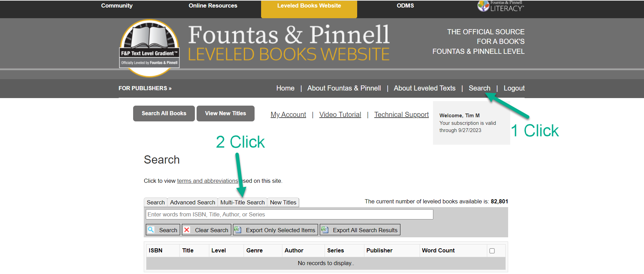Select the Online Resources top menu item
Image resolution: width=644 pixels, height=274 pixels.
[213, 6]
